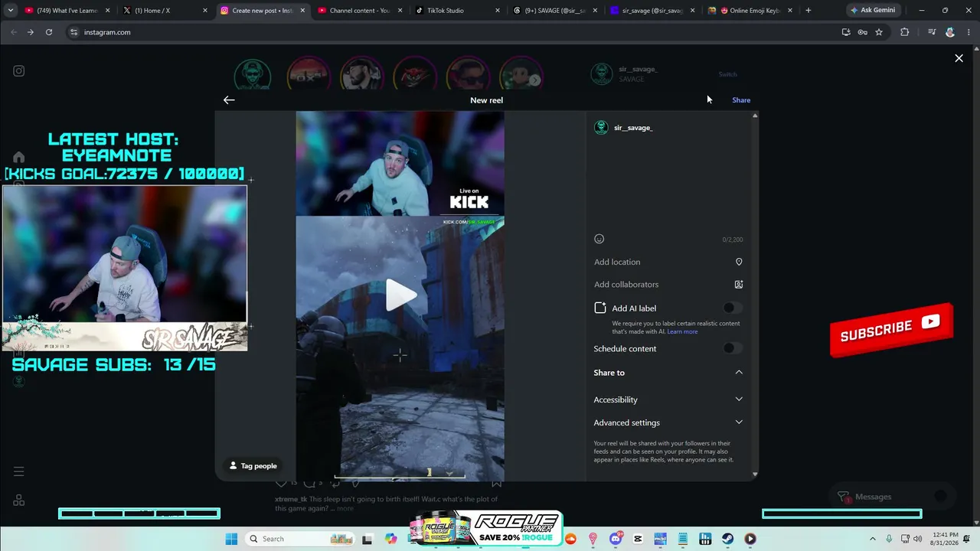Switch to the Channel content YouTube tab
980x551 pixels.
(359, 11)
